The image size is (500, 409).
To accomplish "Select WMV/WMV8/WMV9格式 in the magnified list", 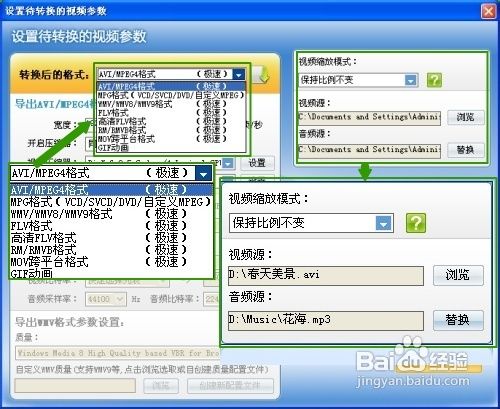I will tap(111, 214).
